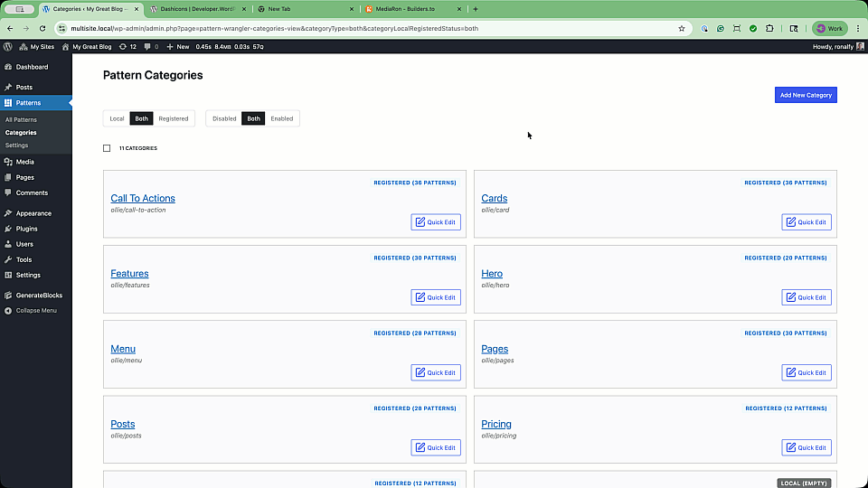Bookmark this page with the star icon
868x488 pixels.
pyautogui.click(x=682, y=28)
